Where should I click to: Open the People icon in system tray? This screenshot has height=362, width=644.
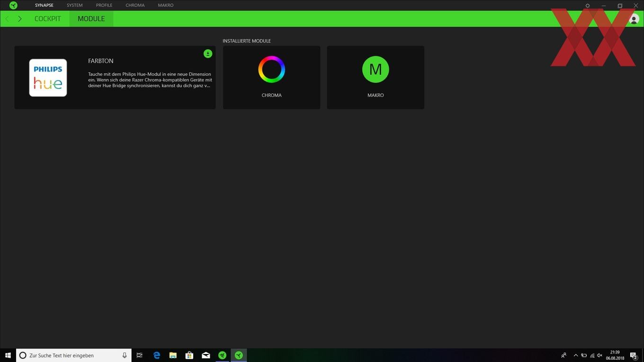tap(563, 355)
